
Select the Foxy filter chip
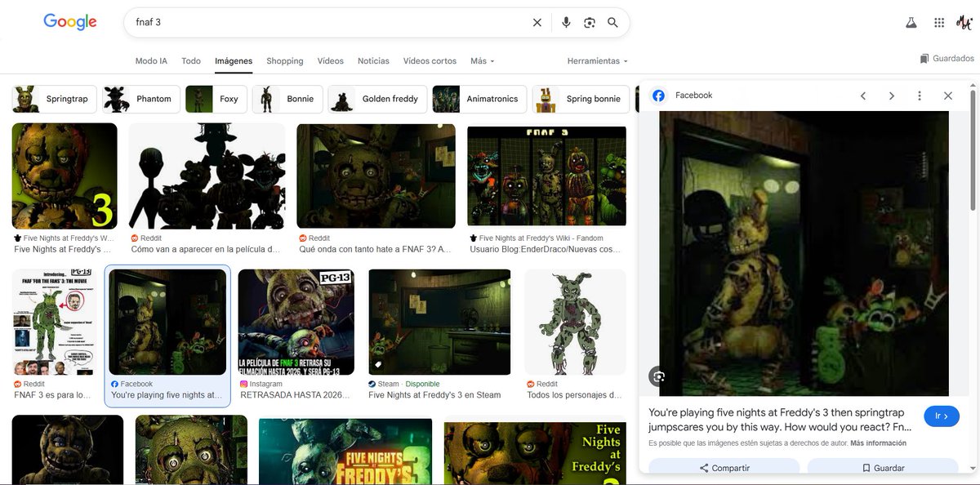click(216, 99)
